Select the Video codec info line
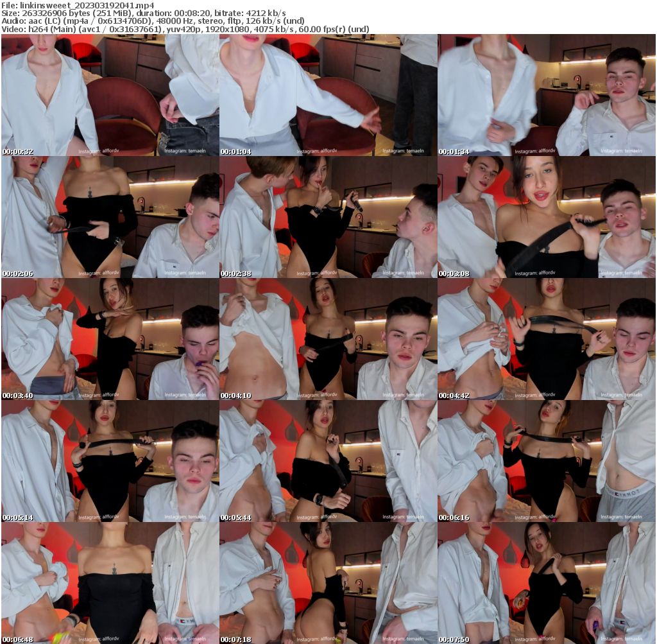 click(x=185, y=30)
